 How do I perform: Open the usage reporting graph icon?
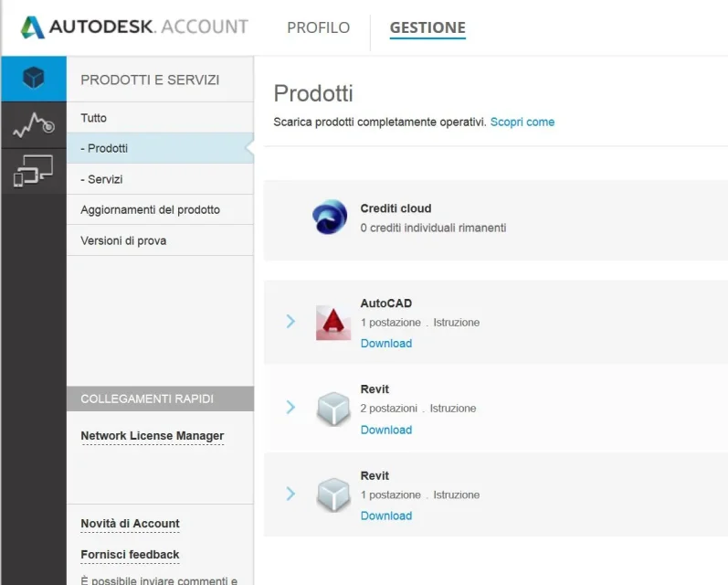tap(34, 125)
